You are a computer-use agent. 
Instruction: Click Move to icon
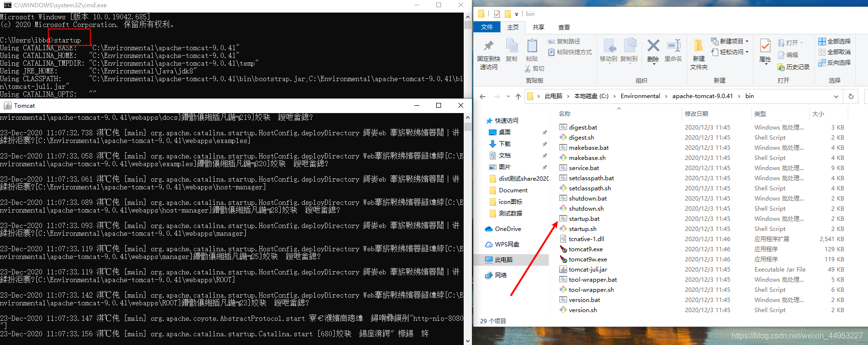click(x=609, y=46)
